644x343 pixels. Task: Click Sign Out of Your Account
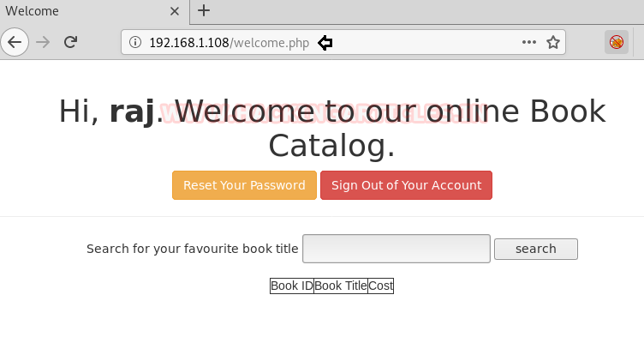pos(406,185)
